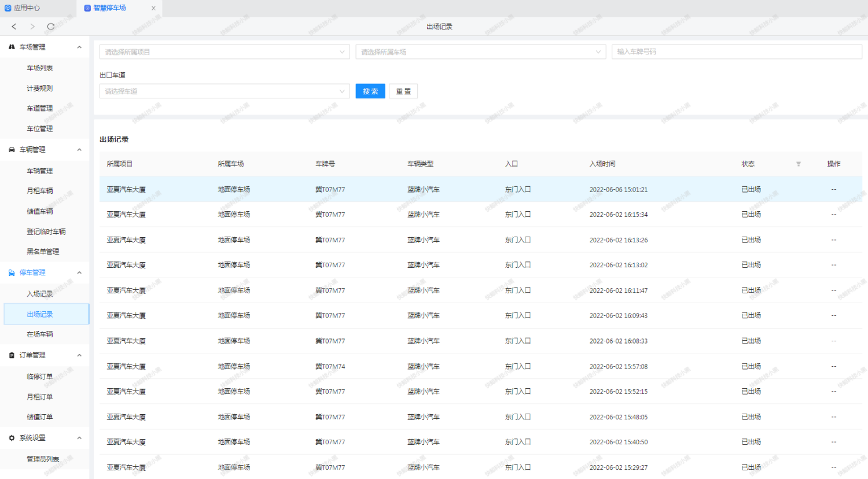Click the 应用中心 tab icon
868x479 pixels.
8,8
